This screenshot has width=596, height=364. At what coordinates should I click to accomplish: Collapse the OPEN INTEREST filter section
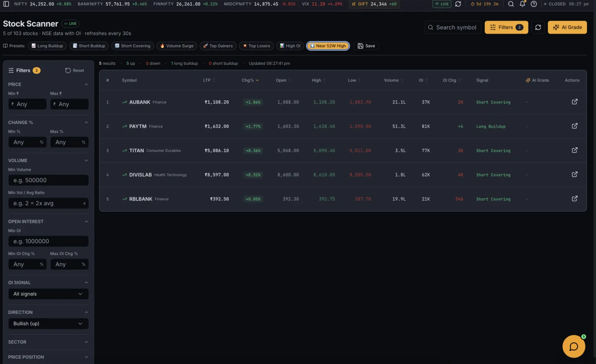pos(48,221)
